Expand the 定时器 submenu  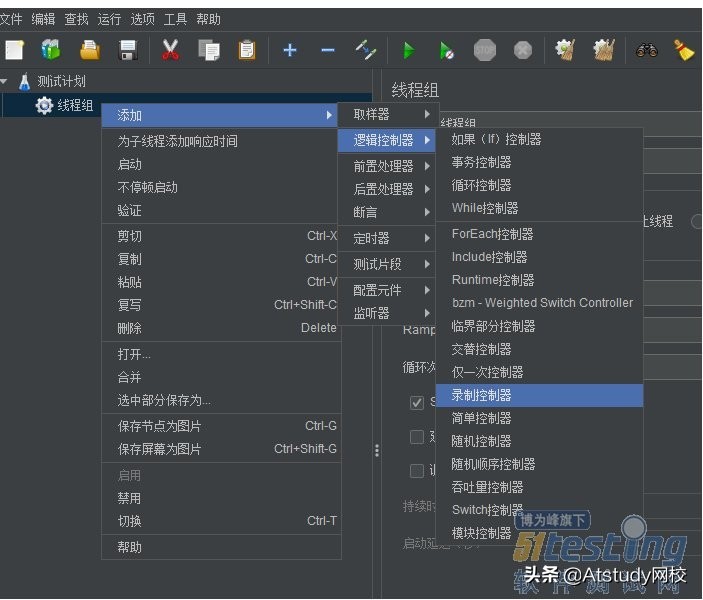point(387,238)
